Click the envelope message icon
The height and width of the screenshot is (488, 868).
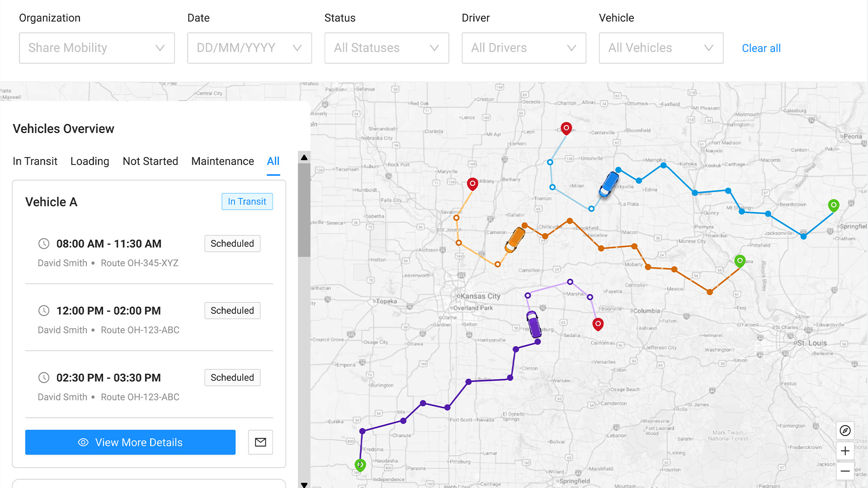(260, 442)
